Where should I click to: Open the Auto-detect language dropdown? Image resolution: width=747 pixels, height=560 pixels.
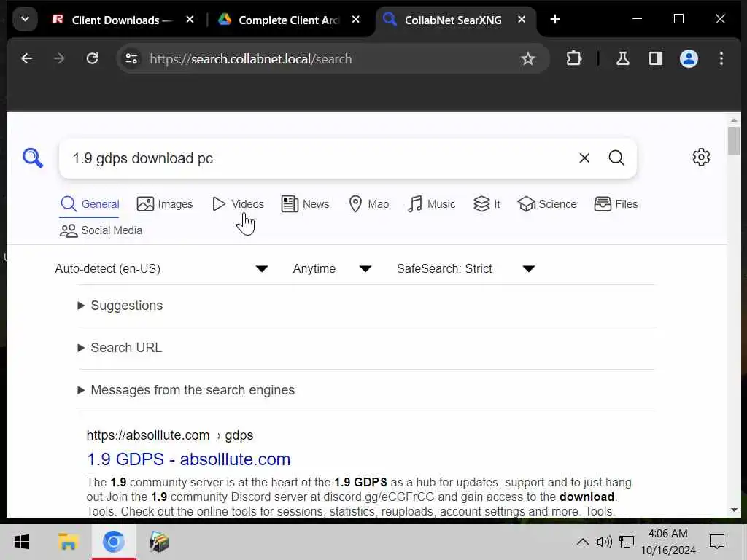pyautogui.click(x=161, y=268)
